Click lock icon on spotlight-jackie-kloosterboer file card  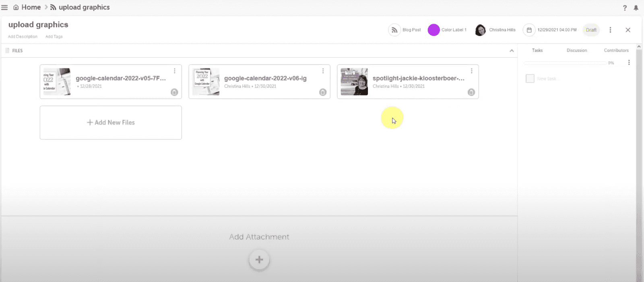[471, 92]
